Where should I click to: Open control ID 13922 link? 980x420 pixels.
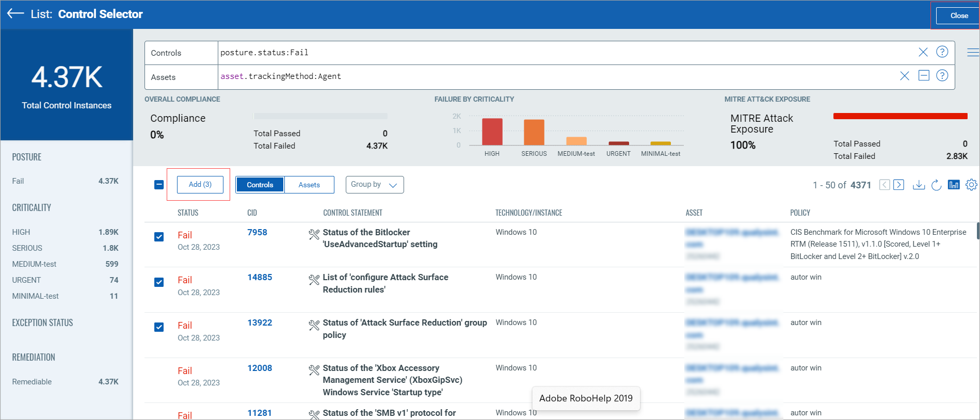(x=260, y=323)
